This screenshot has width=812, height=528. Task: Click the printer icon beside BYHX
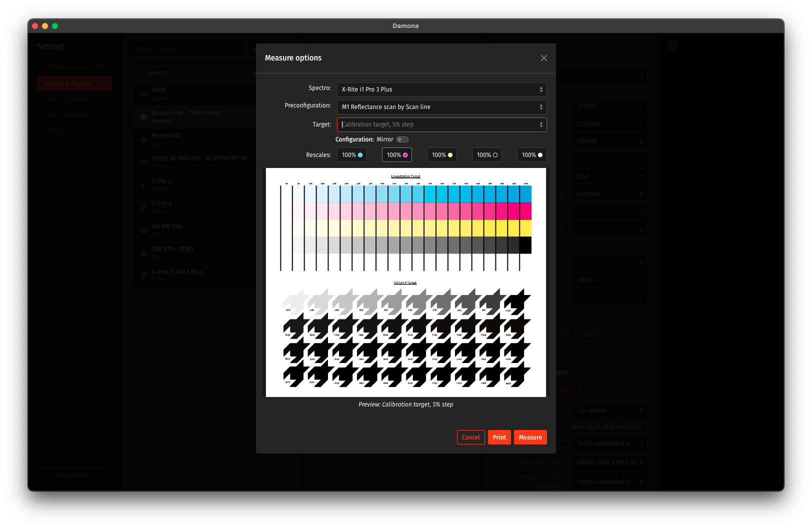click(143, 94)
